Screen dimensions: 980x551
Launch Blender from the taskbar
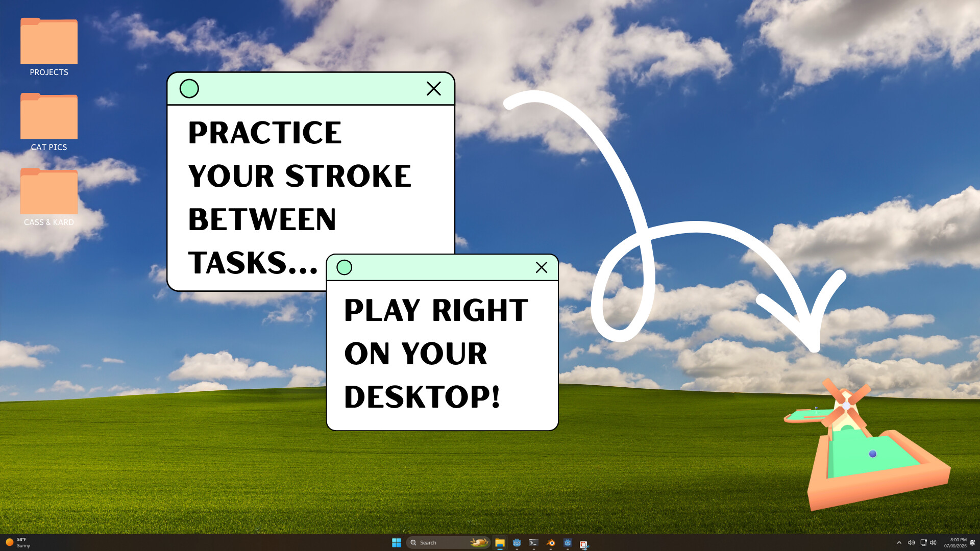[x=551, y=542]
